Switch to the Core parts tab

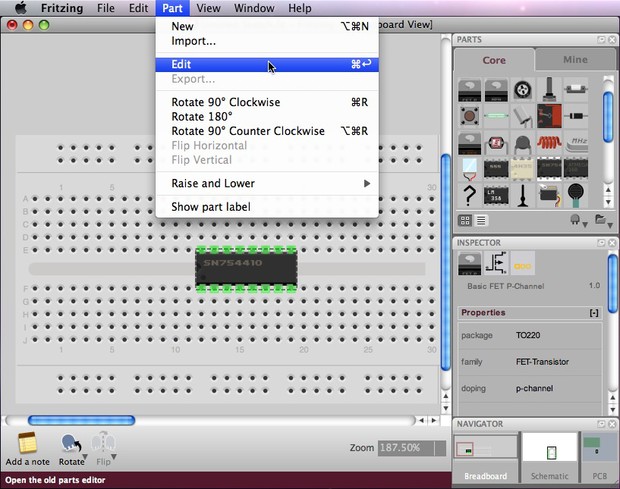tap(494, 60)
